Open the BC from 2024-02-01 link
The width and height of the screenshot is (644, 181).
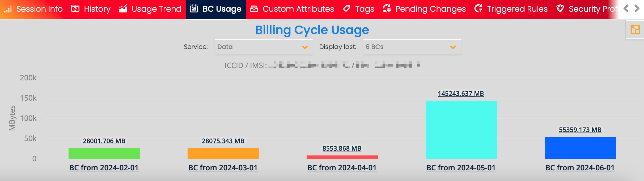[x=104, y=168]
